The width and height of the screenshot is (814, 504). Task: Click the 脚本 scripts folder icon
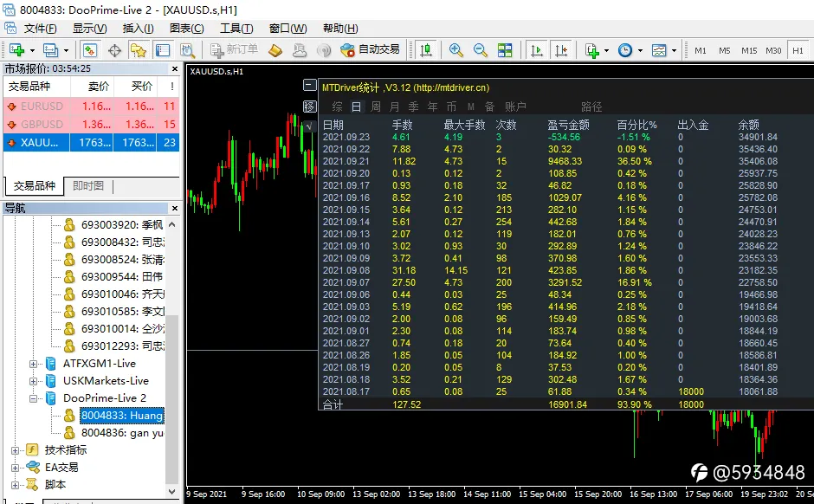(32, 484)
